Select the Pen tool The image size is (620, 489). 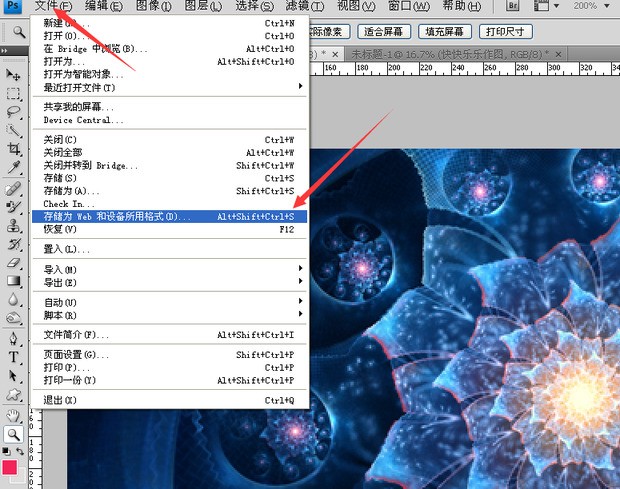[x=14, y=338]
